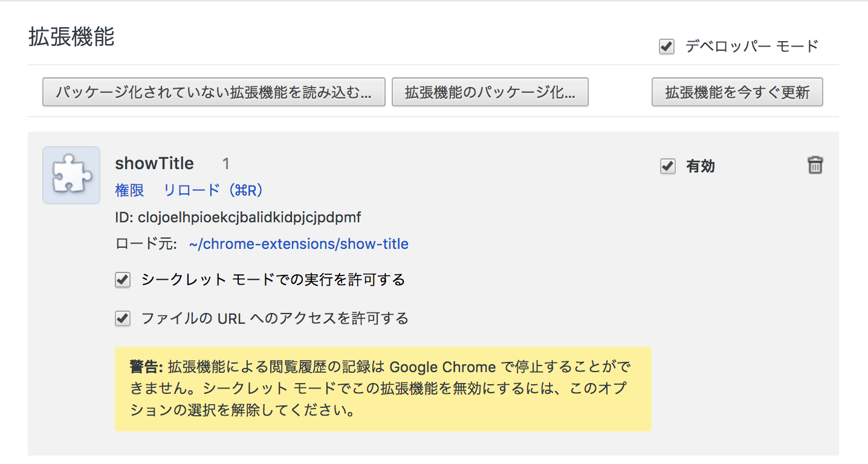Select the extension ID text clojoelhpioekcjbalidkidpjcjpdpmf
868x464 pixels.
tap(250, 217)
